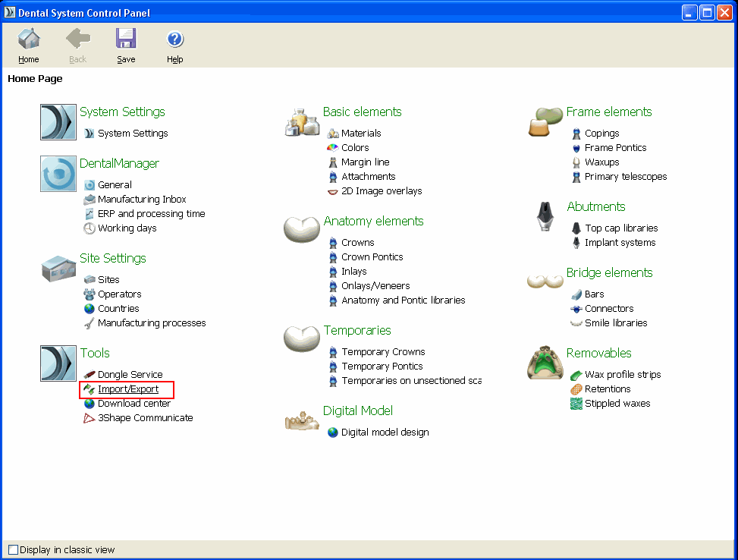This screenshot has height=560, width=738.
Task: Open the Attachments link
Action: 368,177
